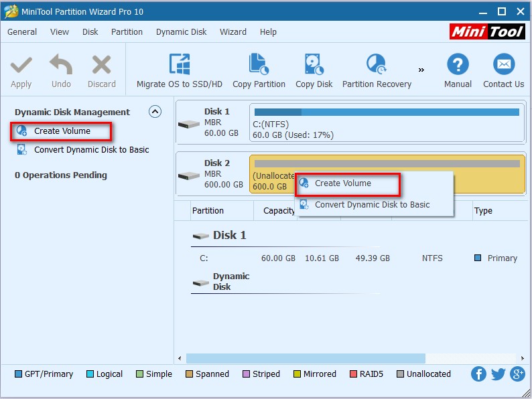Click the Undo arrow icon
The image size is (532, 399).
61,64
